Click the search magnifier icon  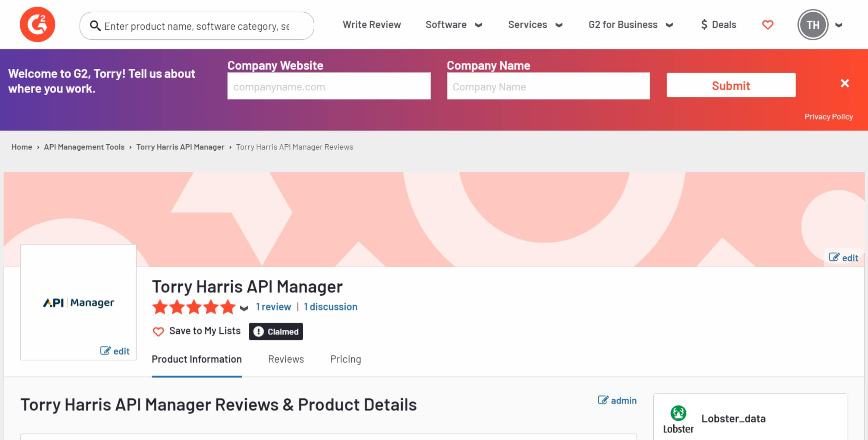95,26
